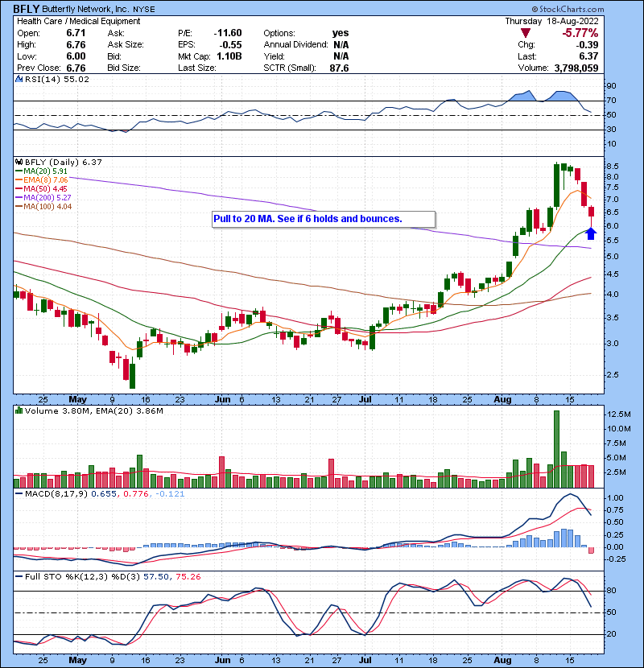Click the EMA(8) 7.06 legend entry

tap(45, 180)
